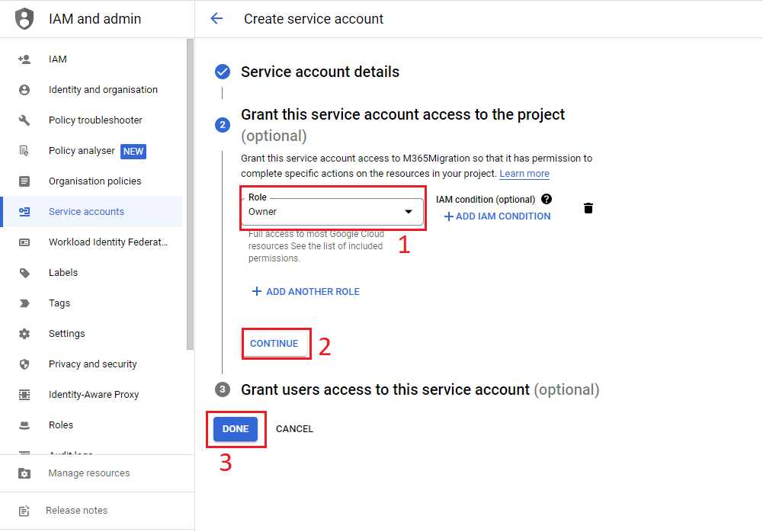Click the CONTINUE button

click(274, 344)
